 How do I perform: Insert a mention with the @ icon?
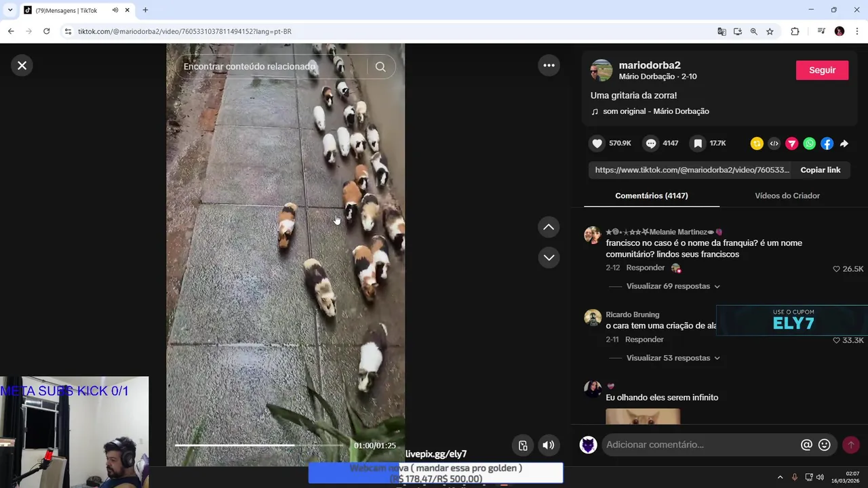(x=806, y=445)
